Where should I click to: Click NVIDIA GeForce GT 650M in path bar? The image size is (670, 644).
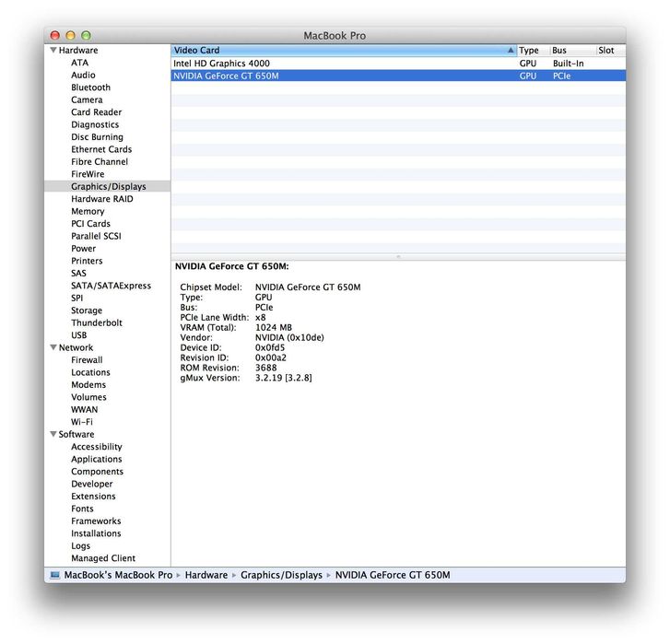coord(393,575)
